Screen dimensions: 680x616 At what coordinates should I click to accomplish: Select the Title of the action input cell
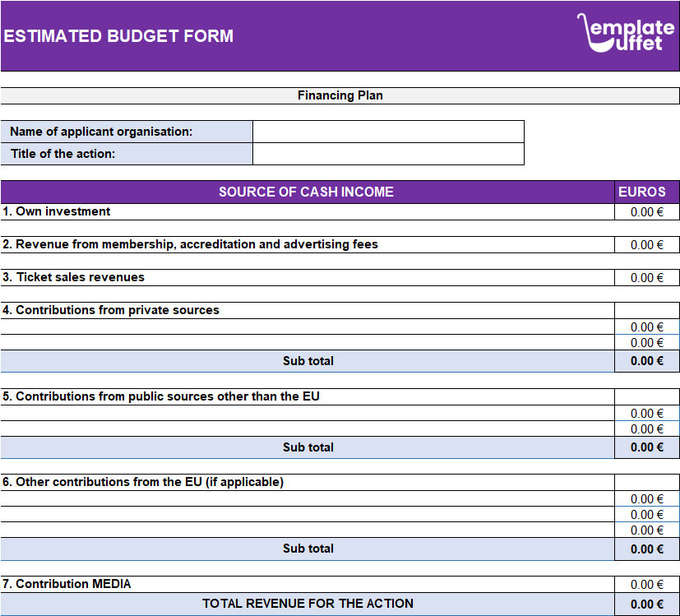coord(388,154)
